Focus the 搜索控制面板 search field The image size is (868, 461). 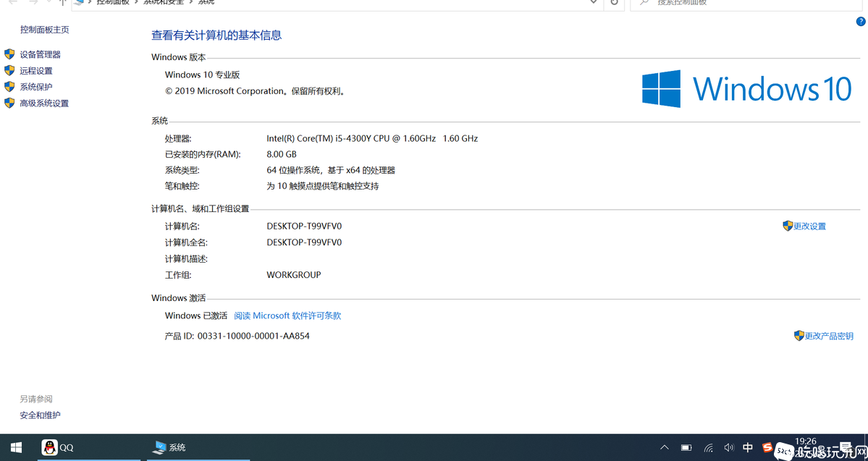pyautogui.click(x=747, y=3)
